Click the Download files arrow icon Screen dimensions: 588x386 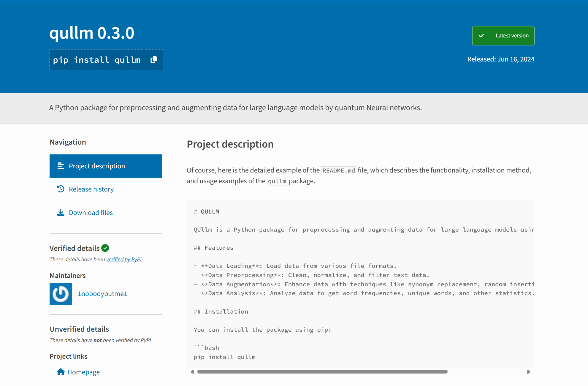point(61,212)
